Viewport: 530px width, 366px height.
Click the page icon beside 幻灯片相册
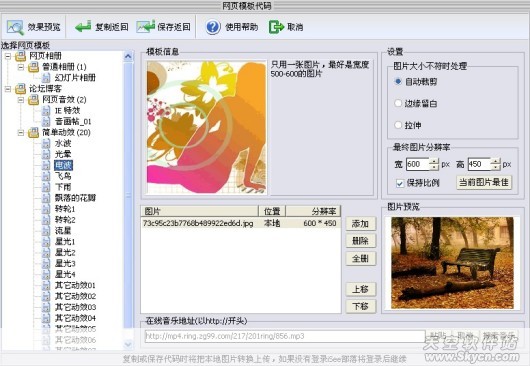coord(46,78)
